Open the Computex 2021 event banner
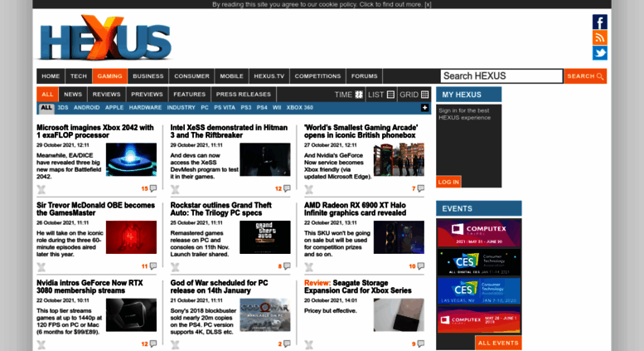 [x=479, y=233]
